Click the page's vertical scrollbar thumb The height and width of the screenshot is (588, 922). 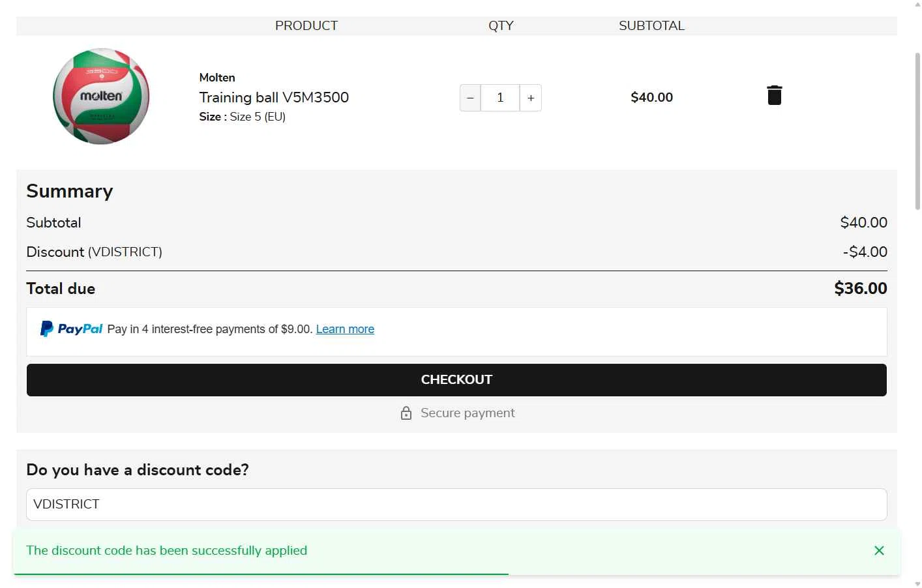(x=917, y=130)
